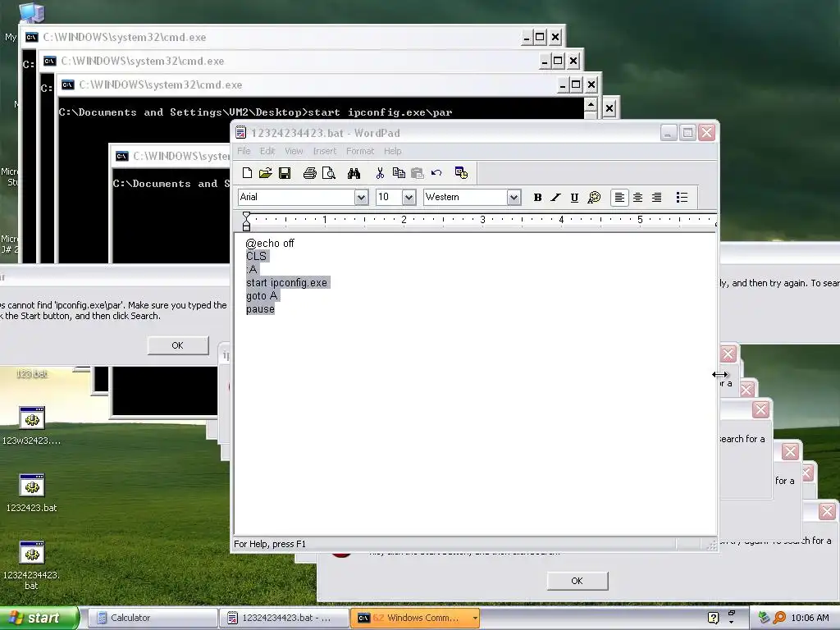Toggle Underline formatting
Viewport: 840px width, 630px height.
pyautogui.click(x=574, y=197)
